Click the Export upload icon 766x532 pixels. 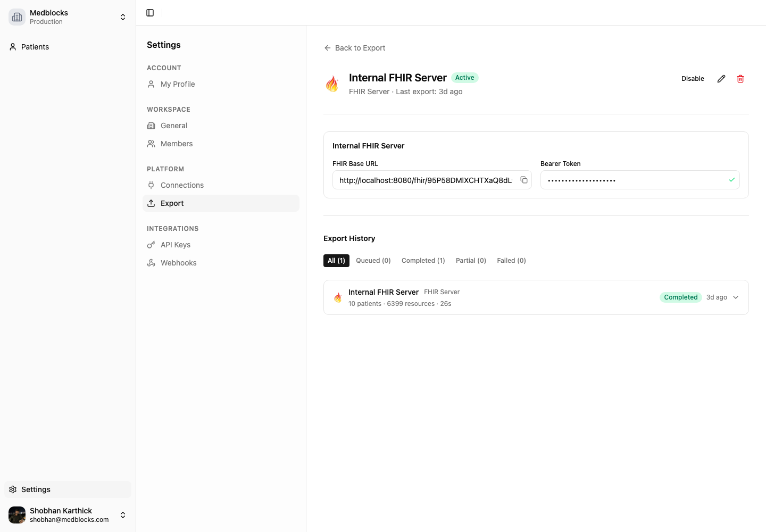pyautogui.click(x=151, y=203)
